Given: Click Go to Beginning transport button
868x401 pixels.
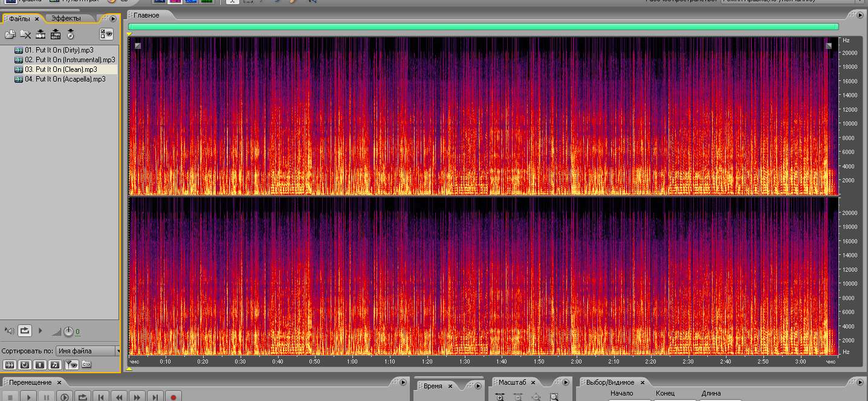Looking at the screenshot, I should coord(101,397).
